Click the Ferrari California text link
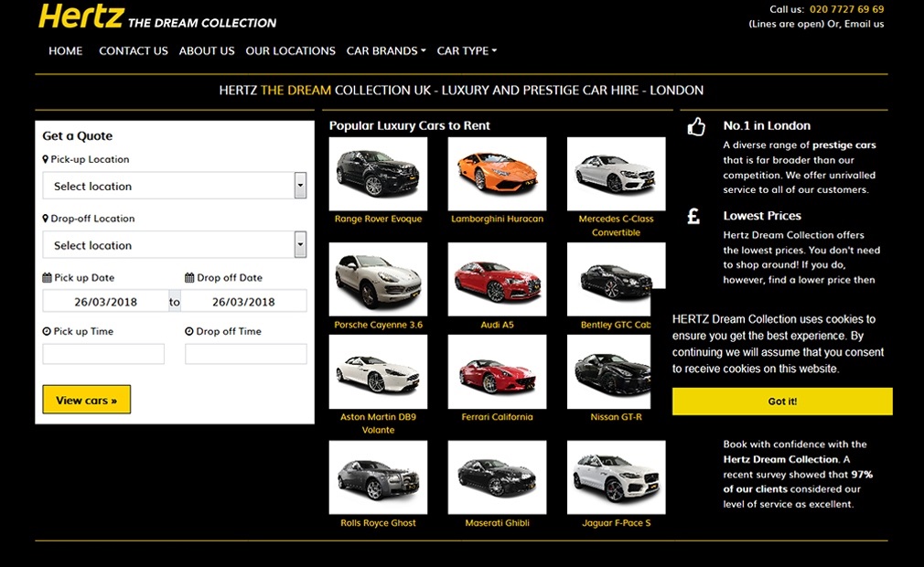 [498, 417]
